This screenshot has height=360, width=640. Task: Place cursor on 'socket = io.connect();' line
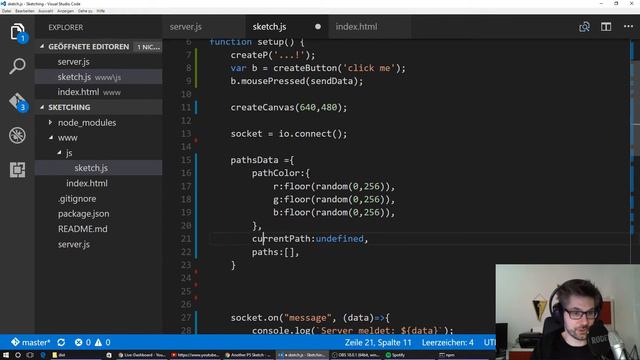(289, 134)
